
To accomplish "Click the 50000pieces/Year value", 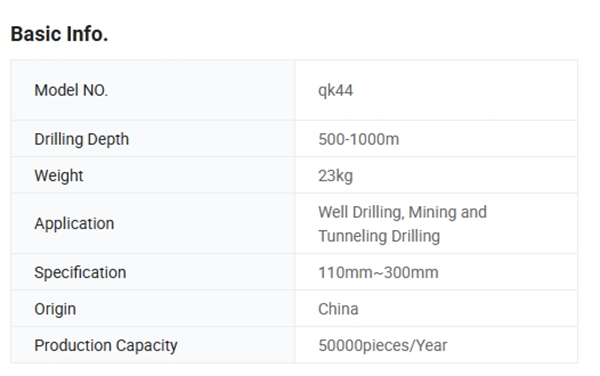I will click(383, 346).
